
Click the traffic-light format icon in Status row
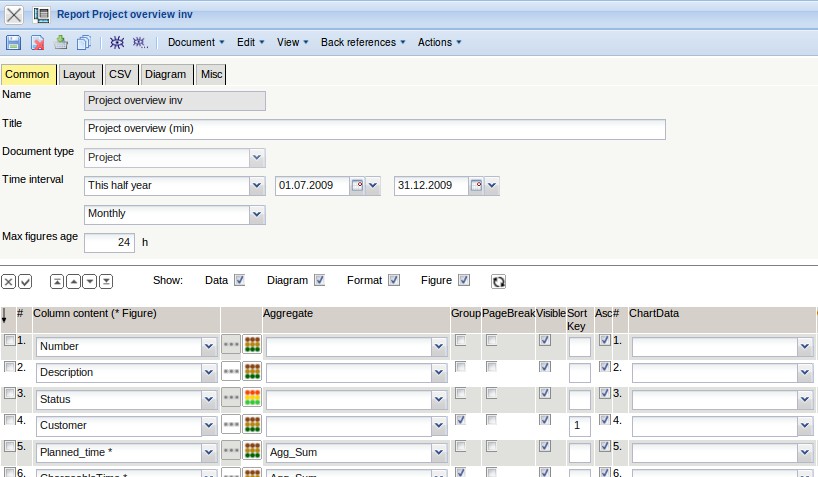[x=252, y=398]
